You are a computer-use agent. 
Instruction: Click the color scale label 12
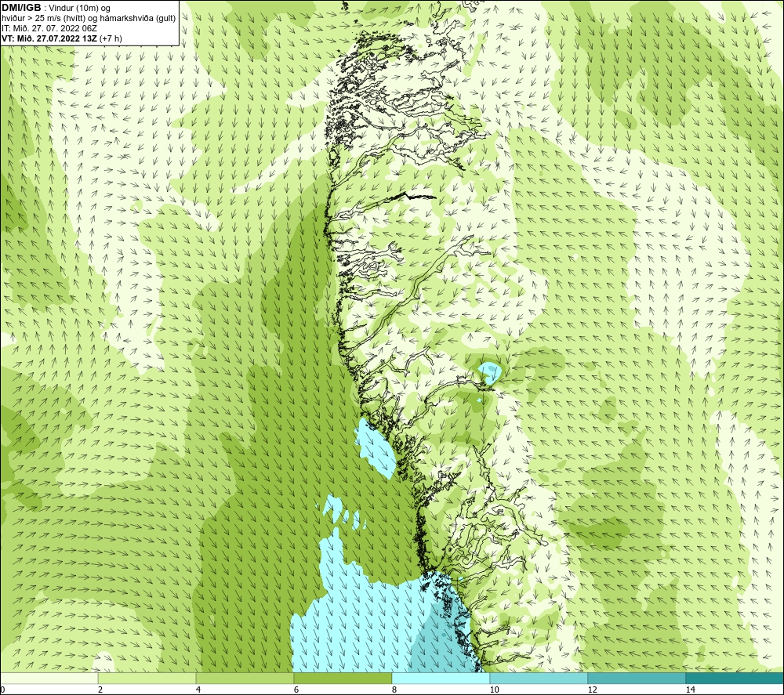click(x=592, y=690)
